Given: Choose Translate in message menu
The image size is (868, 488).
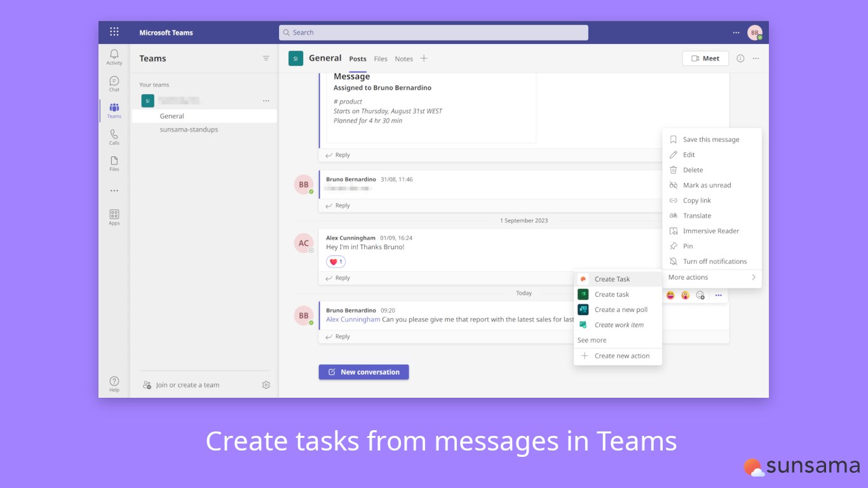Looking at the screenshot, I should coord(712,215).
